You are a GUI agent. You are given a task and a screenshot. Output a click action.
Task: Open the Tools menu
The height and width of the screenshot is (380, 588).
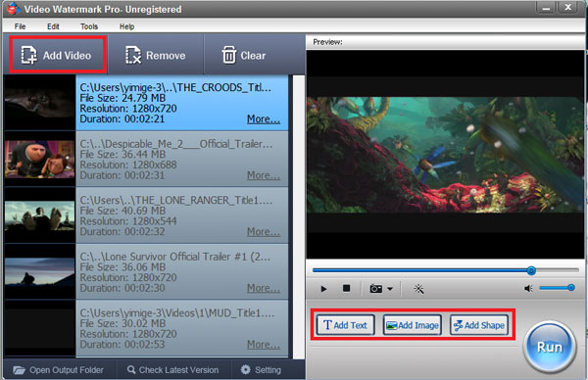[89, 26]
